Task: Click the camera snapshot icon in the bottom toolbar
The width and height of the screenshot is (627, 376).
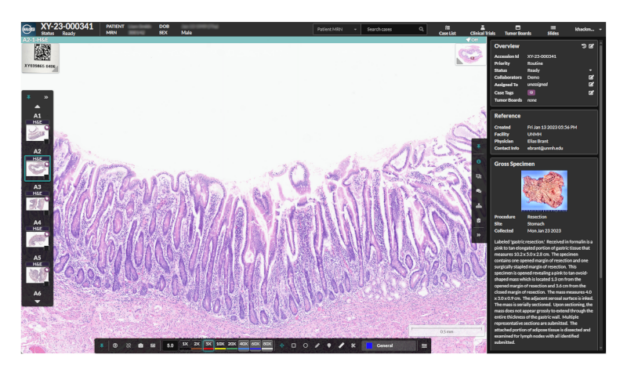Action: click(140, 346)
